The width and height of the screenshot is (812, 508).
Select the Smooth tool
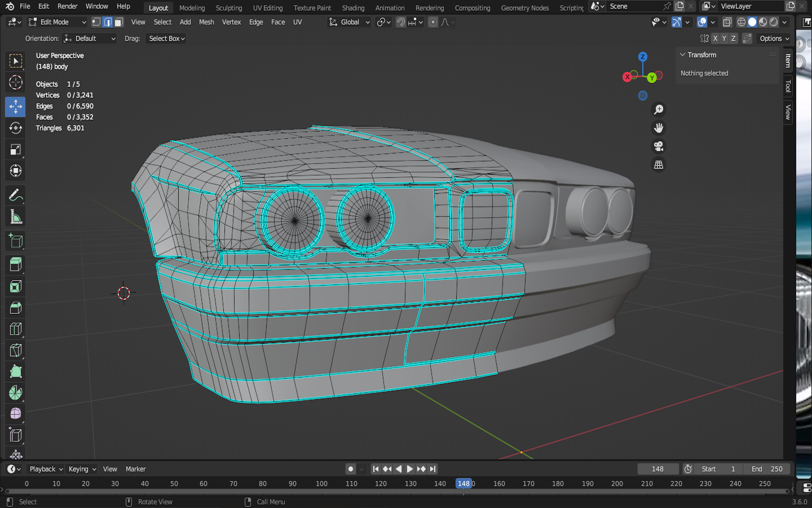(x=15, y=414)
